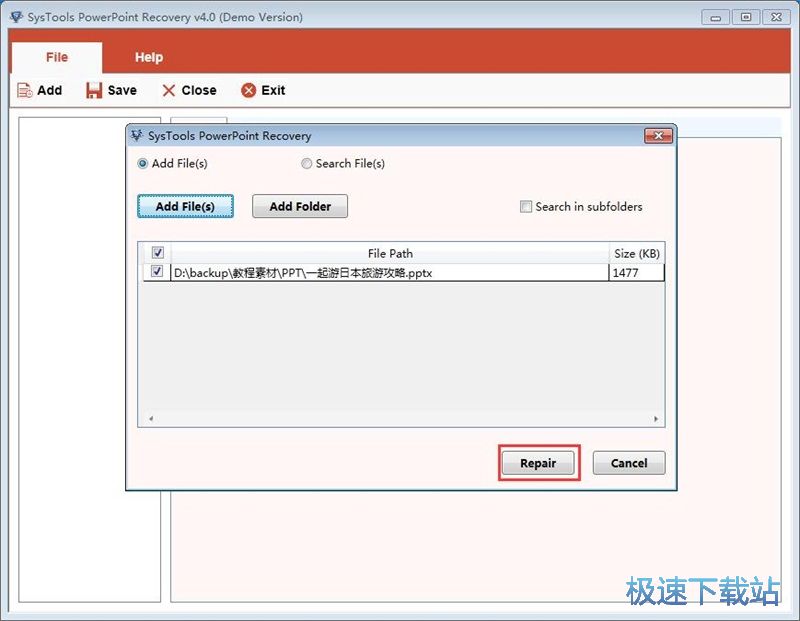Click the Save floppy disk icon
This screenshot has width=800, height=621.
(x=94, y=90)
